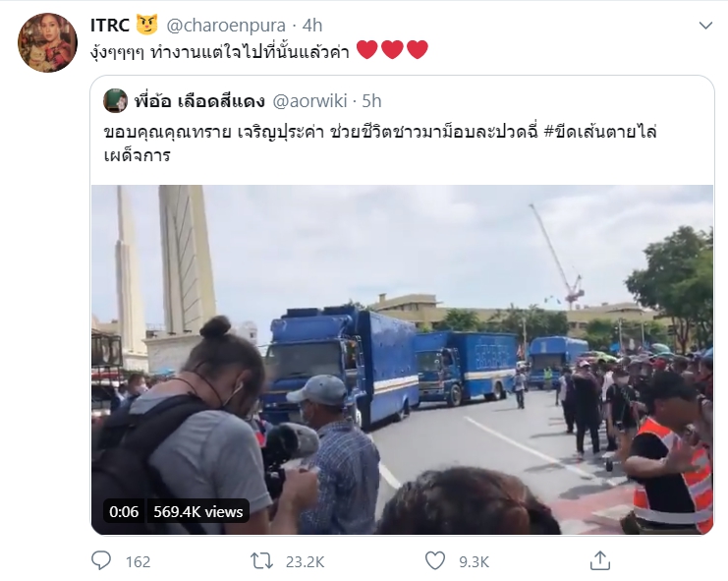The width and height of the screenshot is (728, 581).
Task: Click the ITRC display name
Action: tap(110, 26)
